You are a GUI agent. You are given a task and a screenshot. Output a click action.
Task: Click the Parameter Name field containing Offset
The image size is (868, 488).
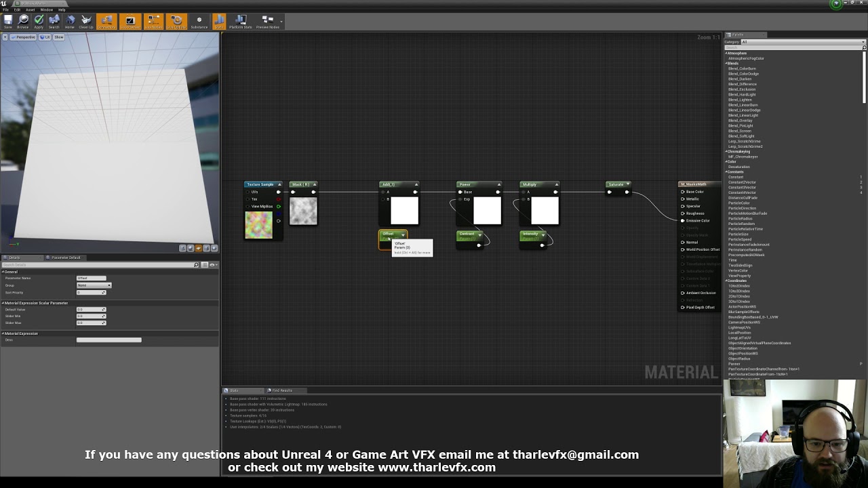92,278
